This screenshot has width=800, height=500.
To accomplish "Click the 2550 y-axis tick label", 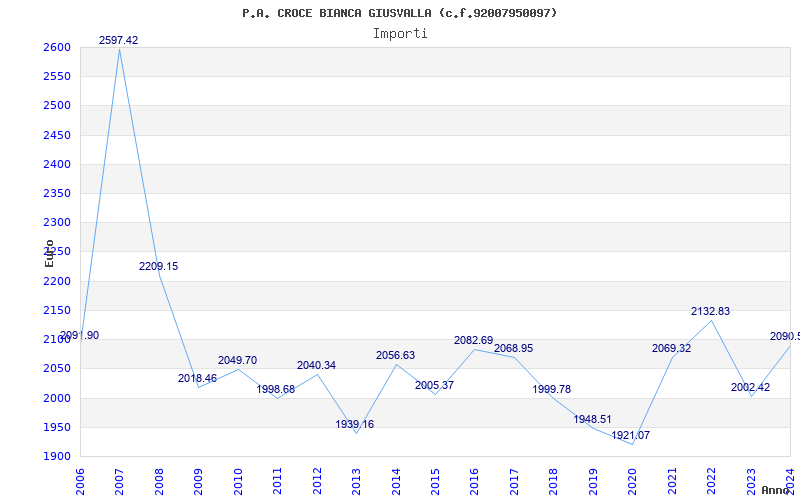I will [x=57, y=77].
